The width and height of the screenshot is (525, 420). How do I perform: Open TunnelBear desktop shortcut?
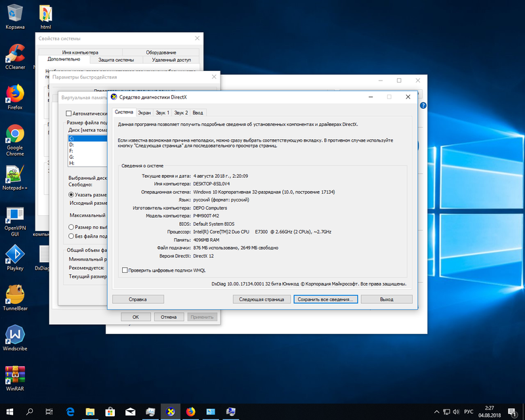click(14, 298)
